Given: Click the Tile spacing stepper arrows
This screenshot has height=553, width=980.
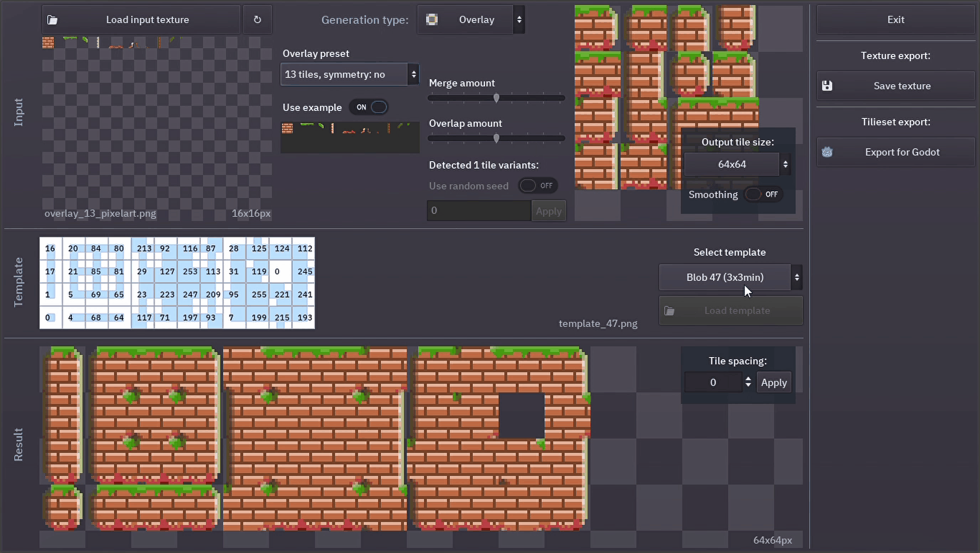Looking at the screenshot, I should pyautogui.click(x=748, y=383).
